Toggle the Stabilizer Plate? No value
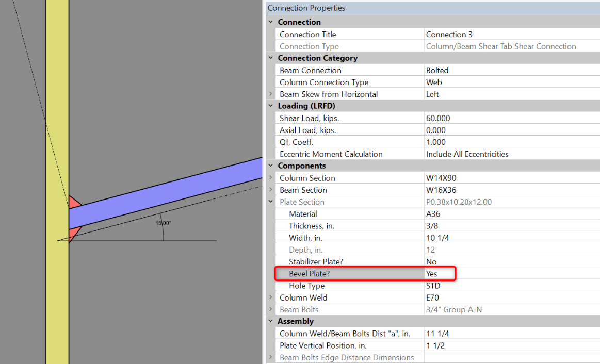 pyautogui.click(x=511, y=262)
